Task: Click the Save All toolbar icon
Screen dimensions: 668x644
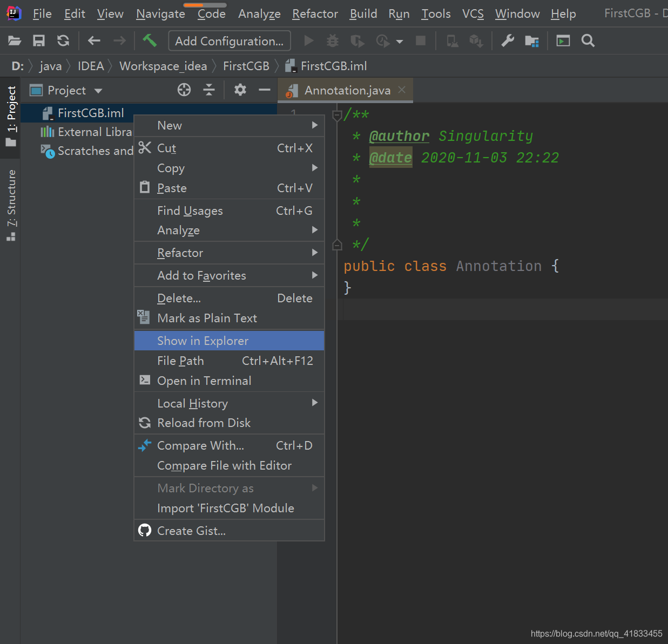Action: pyautogui.click(x=39, y=40)
